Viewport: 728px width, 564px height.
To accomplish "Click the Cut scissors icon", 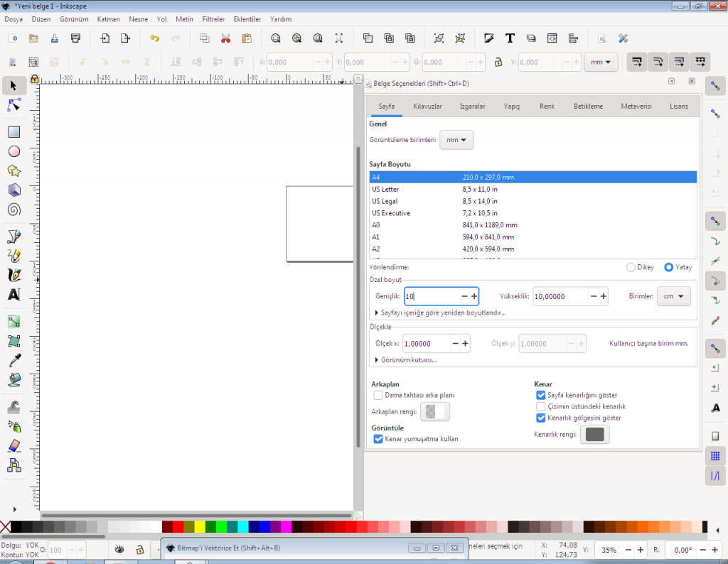I will click(225, 38).
